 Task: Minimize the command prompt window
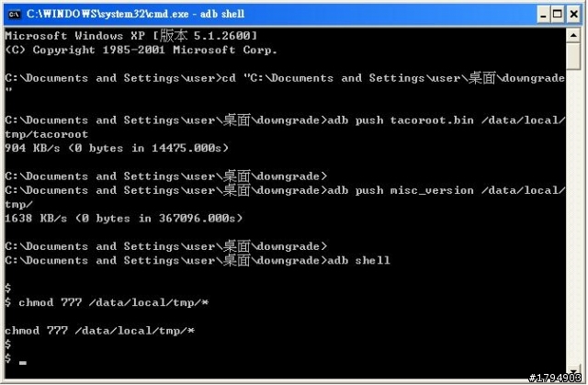click(543, 15)
